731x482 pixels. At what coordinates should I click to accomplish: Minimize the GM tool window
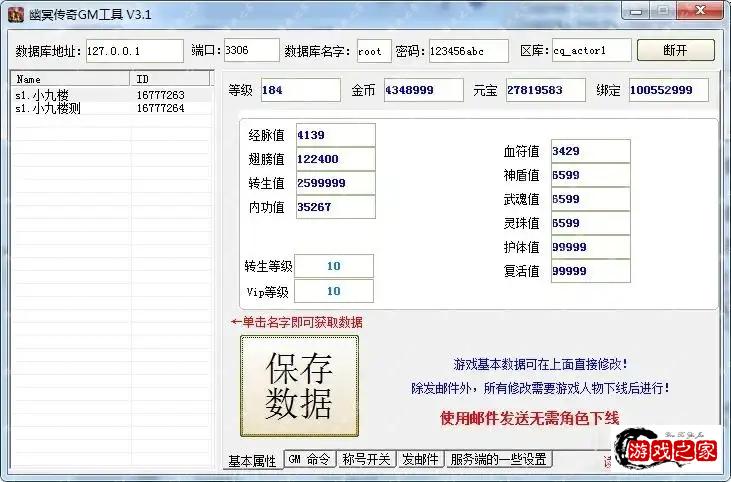coord(637,11)
